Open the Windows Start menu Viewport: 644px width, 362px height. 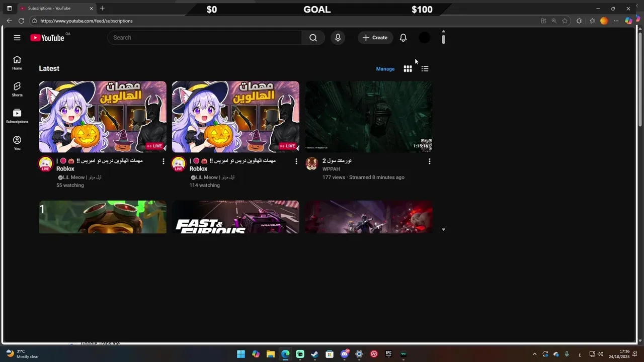pyautogui.click(x=241, y=354)
